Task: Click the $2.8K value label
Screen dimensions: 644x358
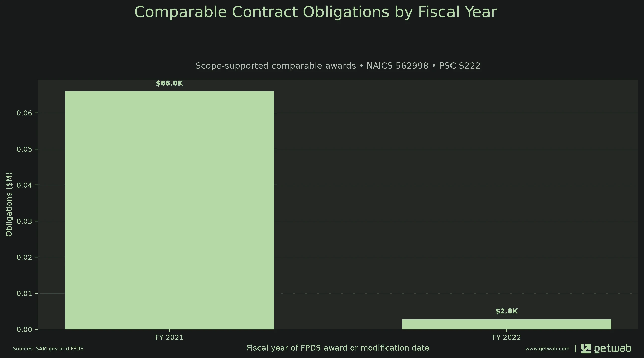Action: tap(506, 311)
